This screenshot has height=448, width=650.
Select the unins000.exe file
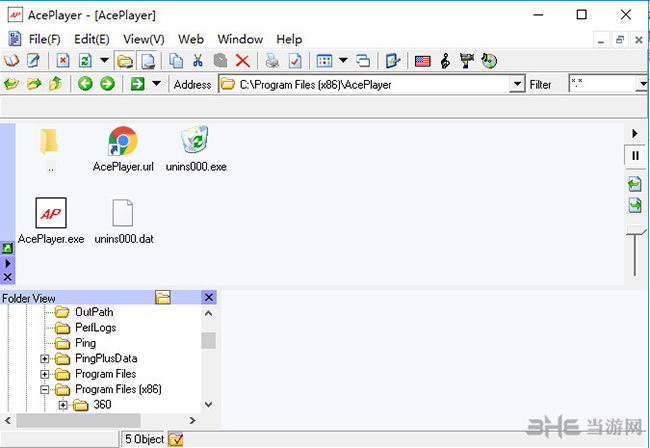click(x=196, y=149)
